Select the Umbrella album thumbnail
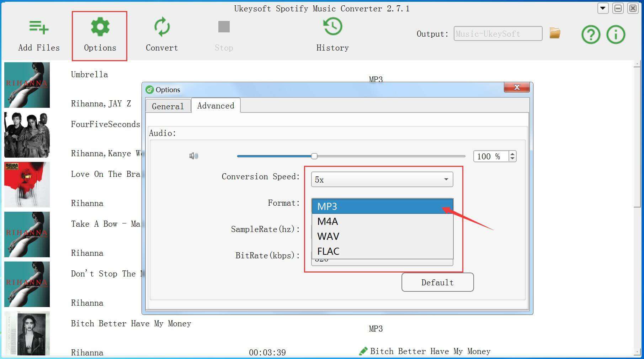 point(27,85)
